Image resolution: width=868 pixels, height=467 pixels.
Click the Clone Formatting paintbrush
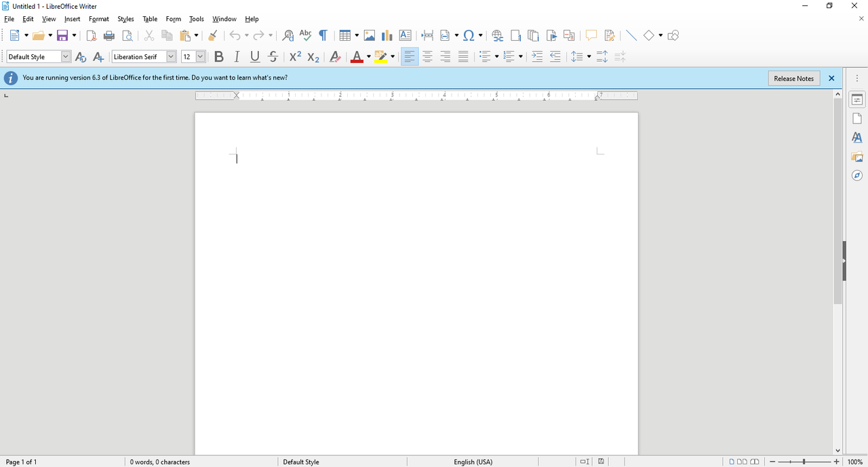[212, 35]
